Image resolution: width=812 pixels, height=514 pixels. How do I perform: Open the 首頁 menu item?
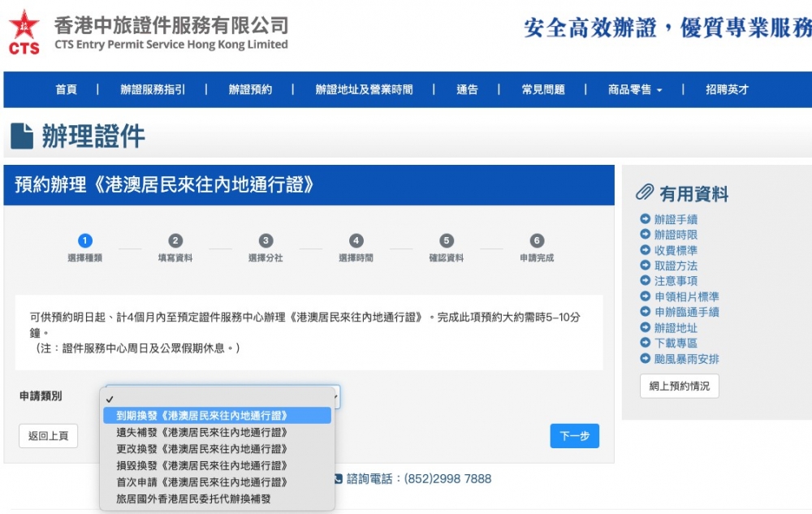click(x=66, y=90)
